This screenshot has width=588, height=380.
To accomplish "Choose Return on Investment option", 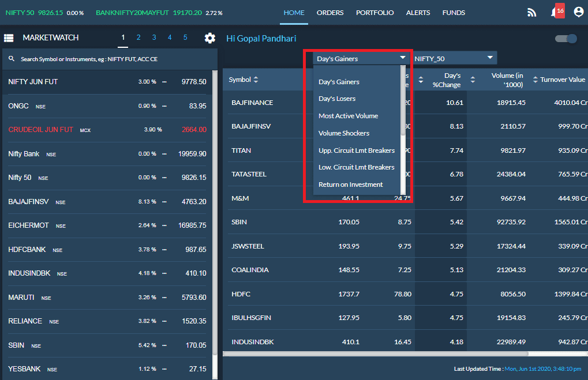I will tap(350, 185).
